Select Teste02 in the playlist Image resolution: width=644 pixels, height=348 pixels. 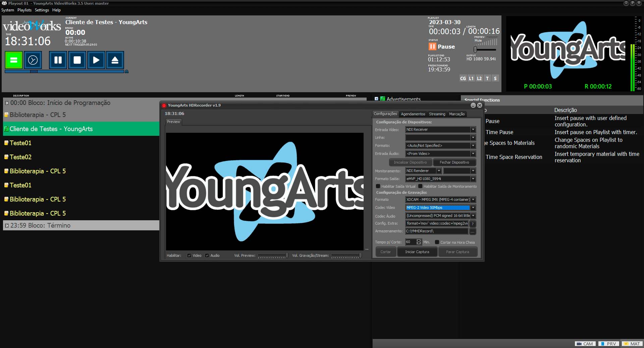point(20,157)
